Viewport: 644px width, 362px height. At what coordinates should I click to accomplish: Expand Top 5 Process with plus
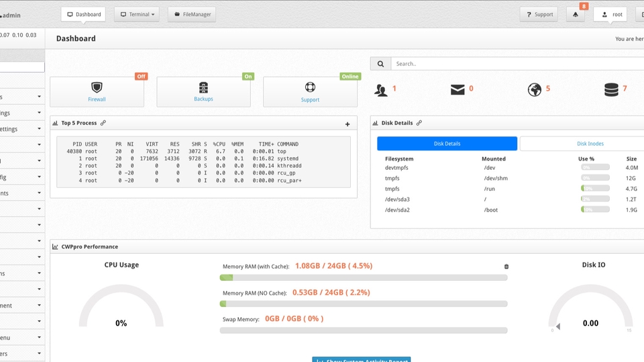[x=347, y=124]
